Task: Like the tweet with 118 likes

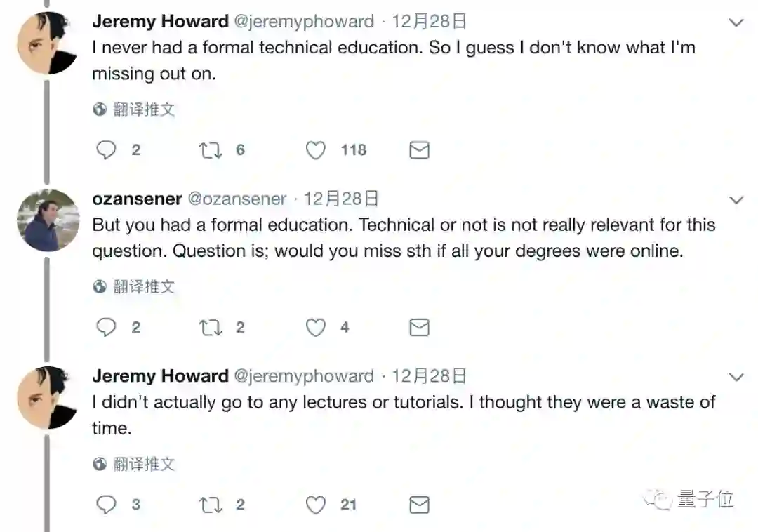Action: (316, 150)
